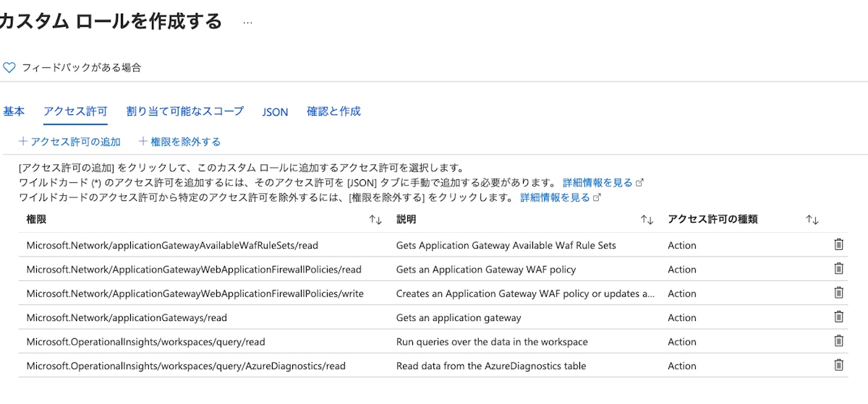Viewport: 868px width, 404px height.
Task: Click trash icon for ApplicationGatewayWebApplicationFirewallPolicies/read
Action: 838,269
